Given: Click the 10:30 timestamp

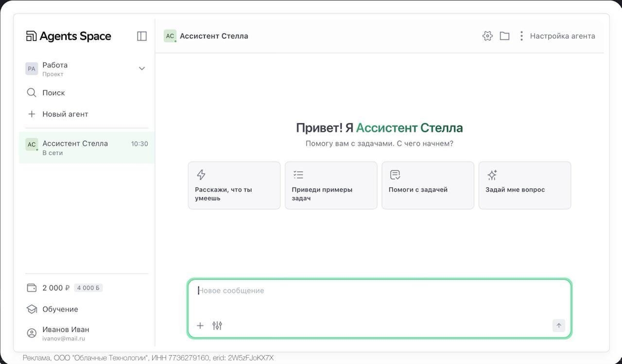Looking at the screenshot, I should pyautogui.click(x=139, y=144).
